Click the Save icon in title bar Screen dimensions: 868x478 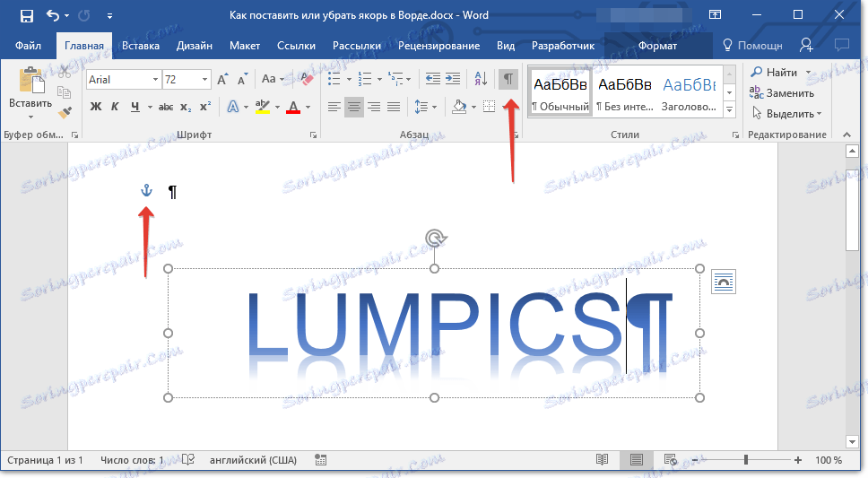(26, 15)
